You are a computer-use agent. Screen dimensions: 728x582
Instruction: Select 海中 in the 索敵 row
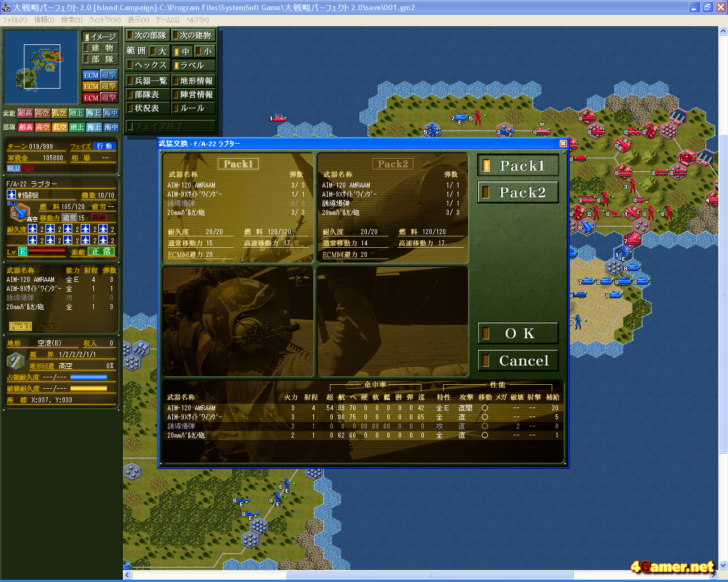click(x=111, y=113)
